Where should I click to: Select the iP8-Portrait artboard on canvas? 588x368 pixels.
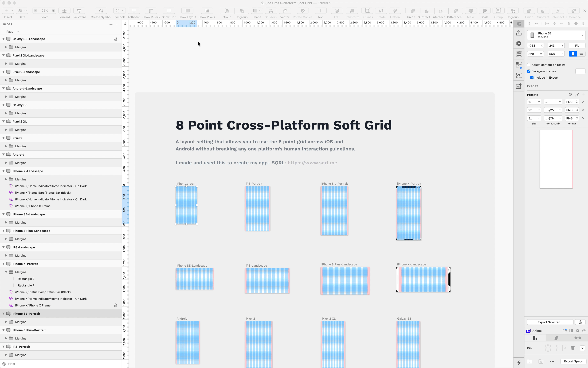257,208
